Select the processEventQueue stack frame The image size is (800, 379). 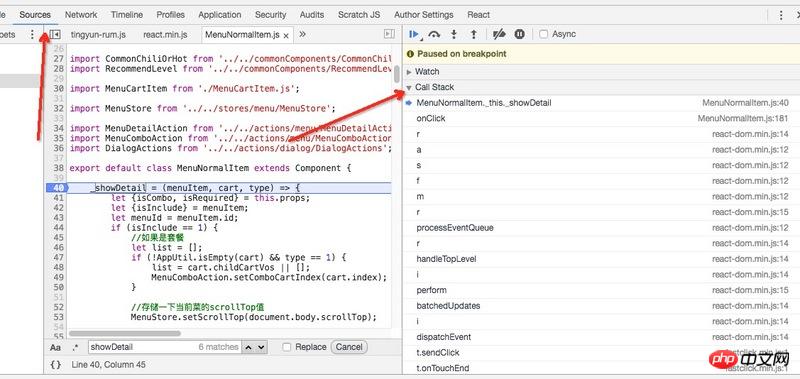pyautogui.click(x=601, y=228)
